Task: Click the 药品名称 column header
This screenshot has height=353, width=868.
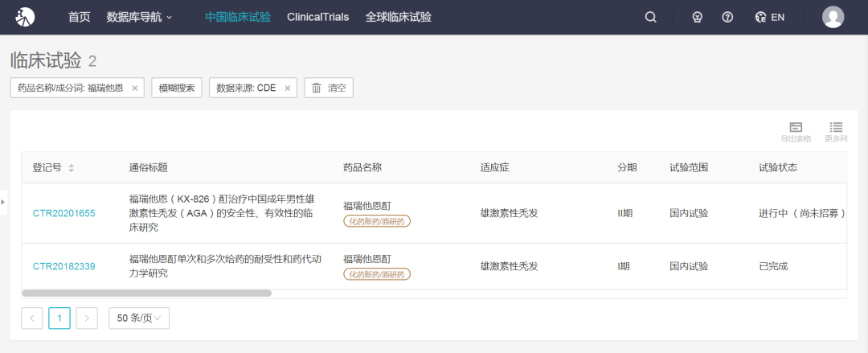Action: 362,167
